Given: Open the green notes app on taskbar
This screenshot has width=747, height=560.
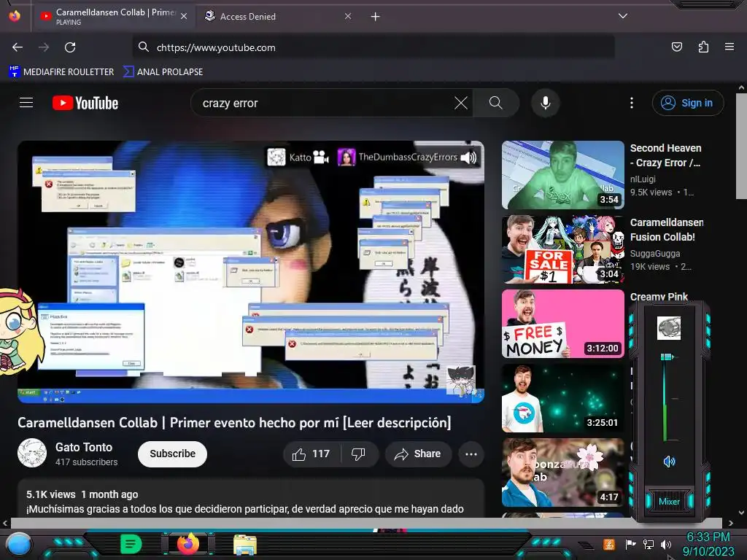Looking at the screenshot, I should pyautogui.click(x=131, y=544).
